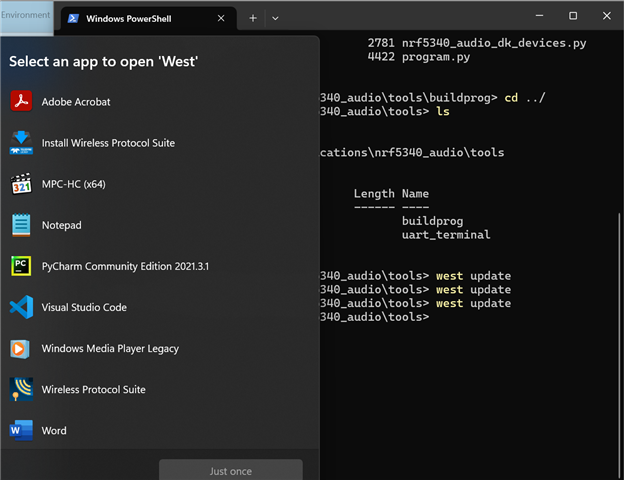Viewport: 624px width, 480px height.
Task: Choose PyCharm Community Edition 2021.3.1 label
Action: point(125,266)
